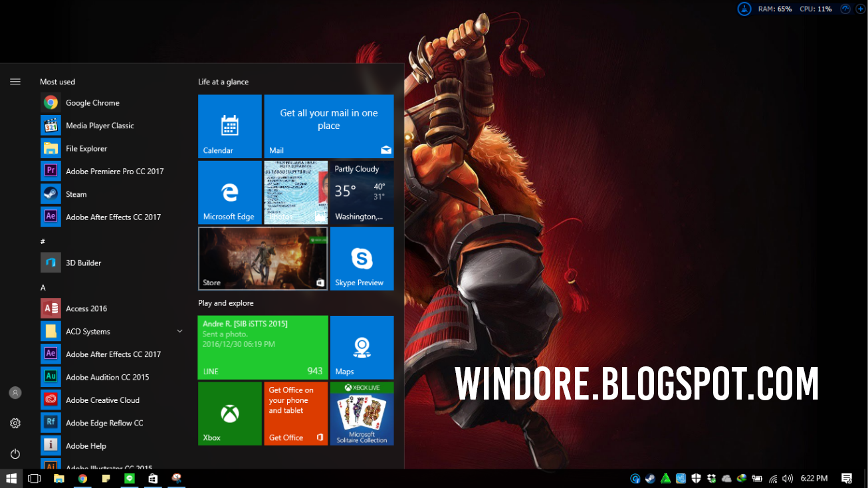Image resolution: width=868 pixels, height=488 pixels.
Task: Open the Partly Cloudy weather tile
Action: point(362,192)
